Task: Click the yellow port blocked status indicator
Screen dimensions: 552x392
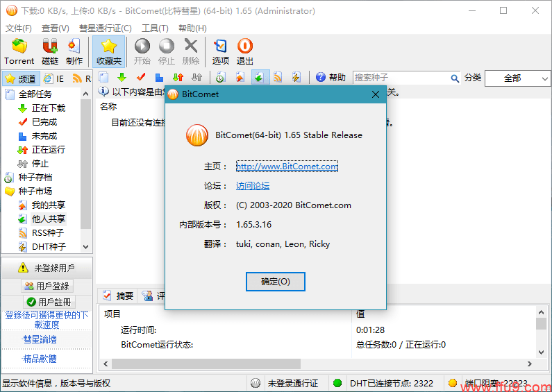Action: point(453,383)
